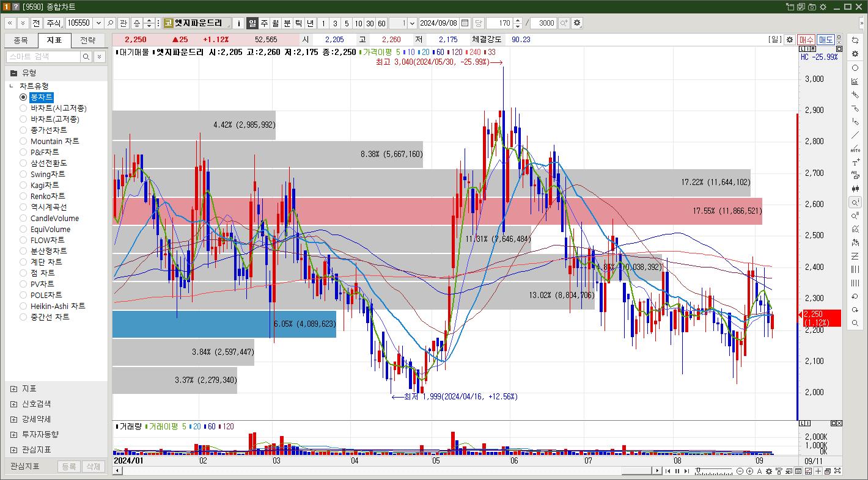This screenshot has height=480, width=868.
Task: Select the Heikin-Ashi 차트 radio option
Action: (23, 306)
